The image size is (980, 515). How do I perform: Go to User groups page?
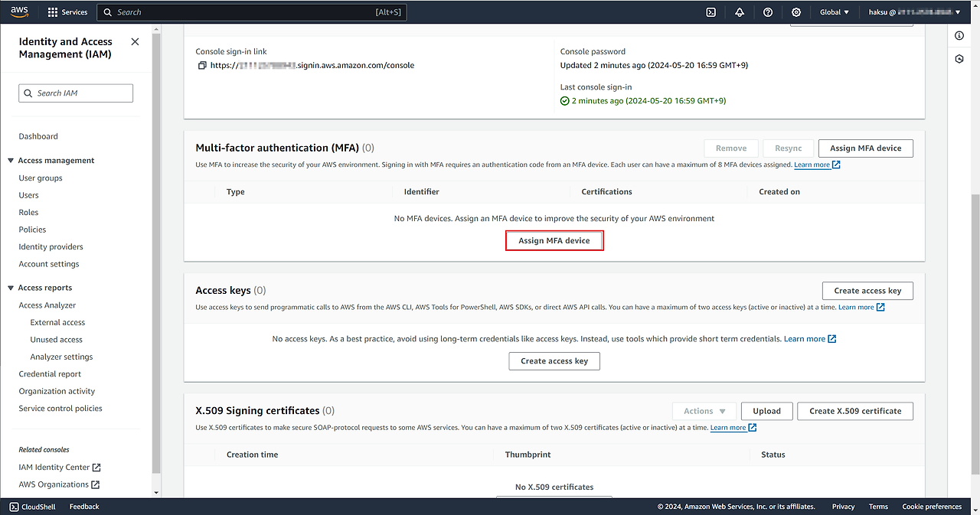pos(41,178)
